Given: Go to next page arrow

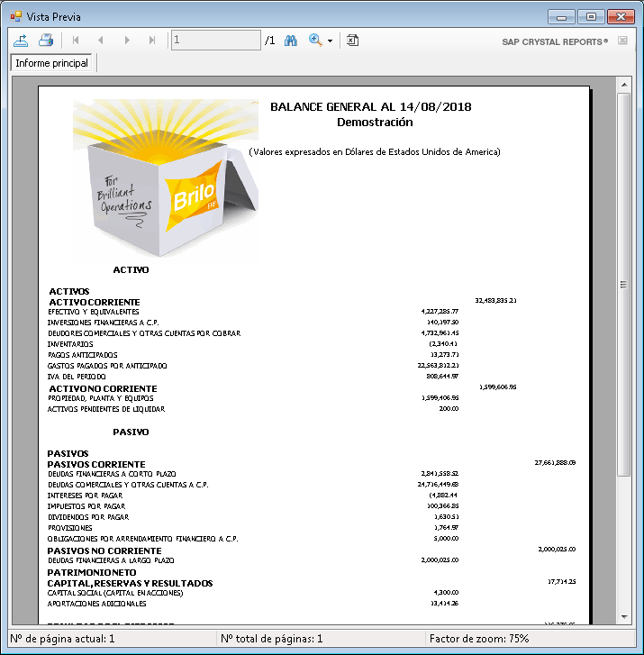Looking at the screenshot, I should coord(127,41).
